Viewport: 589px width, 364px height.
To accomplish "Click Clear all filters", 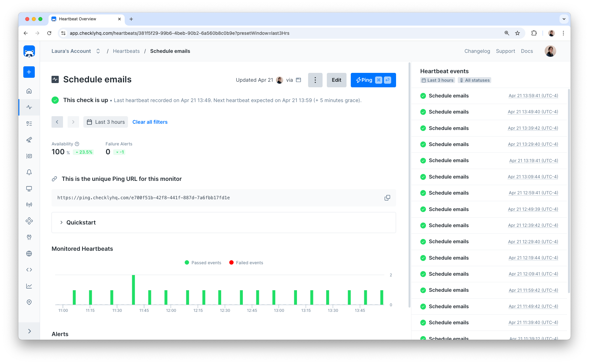I will pyautogui.click(x=150, y=122).
